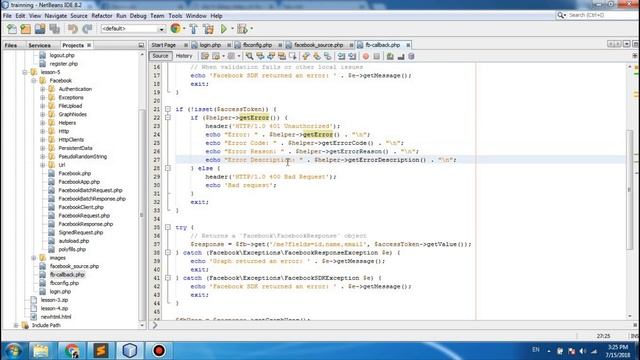Click the Next Bookmark icon
Screen dimensions: 640x360
(x=317, y=56)
